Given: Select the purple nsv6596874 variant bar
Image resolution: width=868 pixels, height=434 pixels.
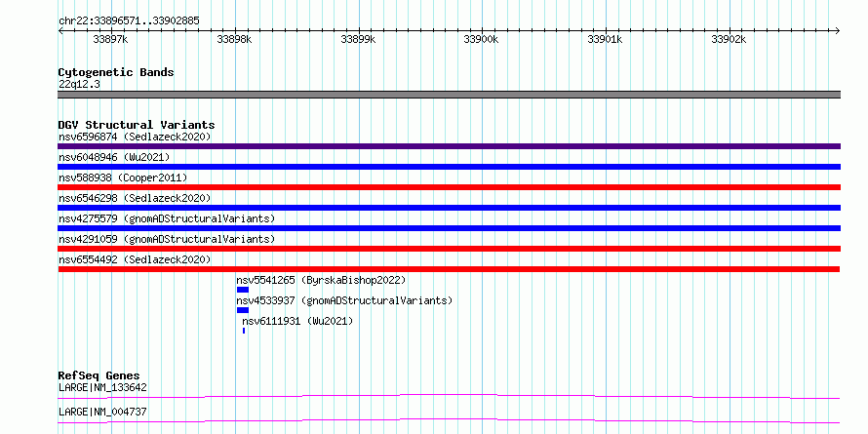Looking at the screenshot, I should (x=449, y=146).
